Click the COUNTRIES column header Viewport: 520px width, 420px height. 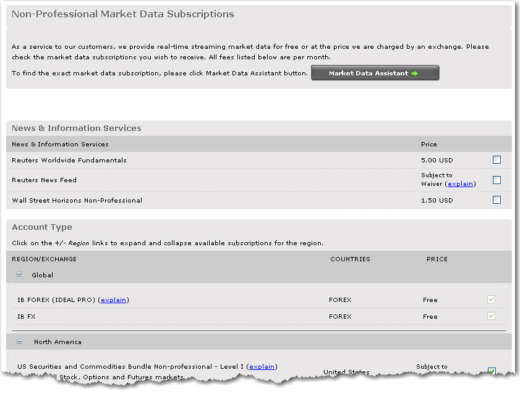(350, 259)
